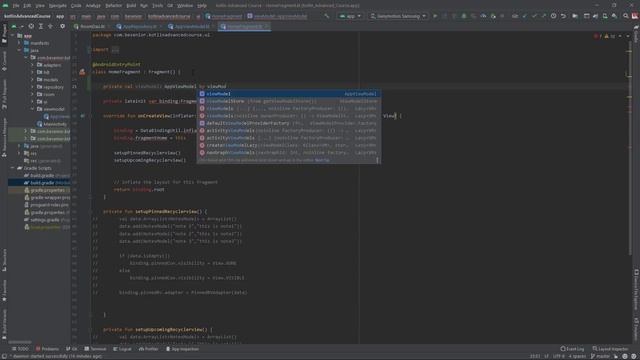This screenshot has height=360, width=640.
Task: Click the Run app play icon
Action: (435, 16)
